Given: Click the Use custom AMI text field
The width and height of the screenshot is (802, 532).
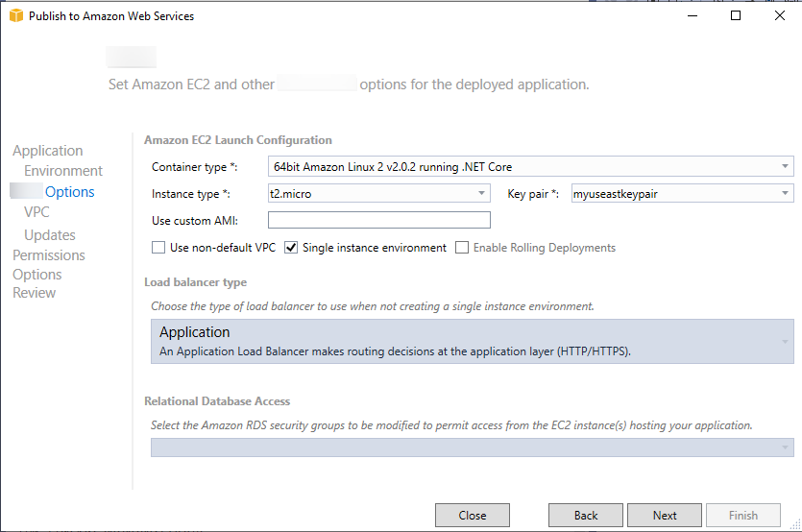Looking at the screenshot, I should 379,221.
